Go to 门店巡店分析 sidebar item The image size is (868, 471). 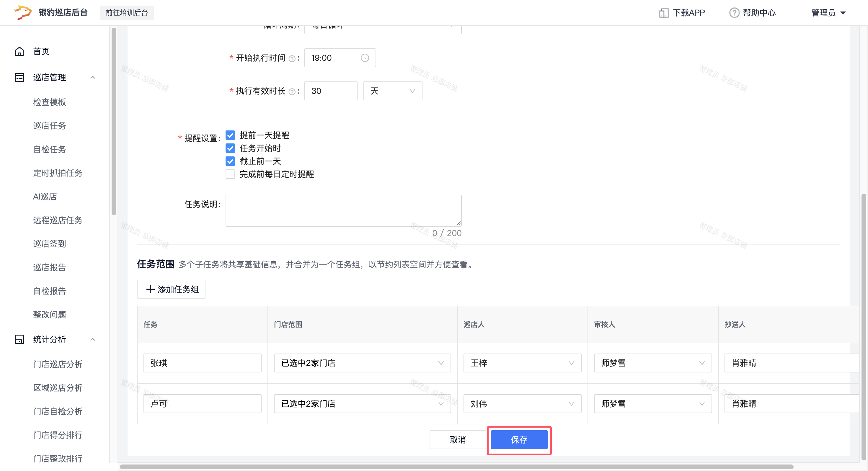point(58,364)
